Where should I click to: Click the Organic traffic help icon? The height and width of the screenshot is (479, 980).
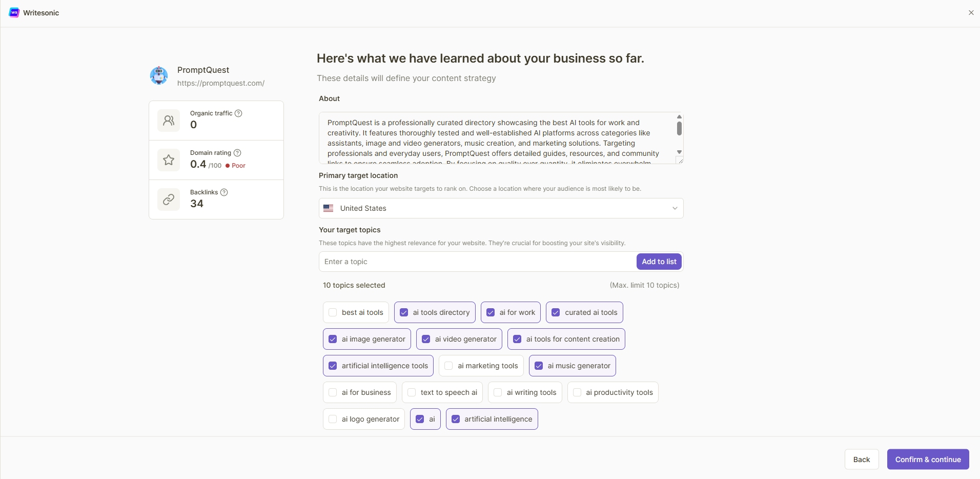point(238,113)
